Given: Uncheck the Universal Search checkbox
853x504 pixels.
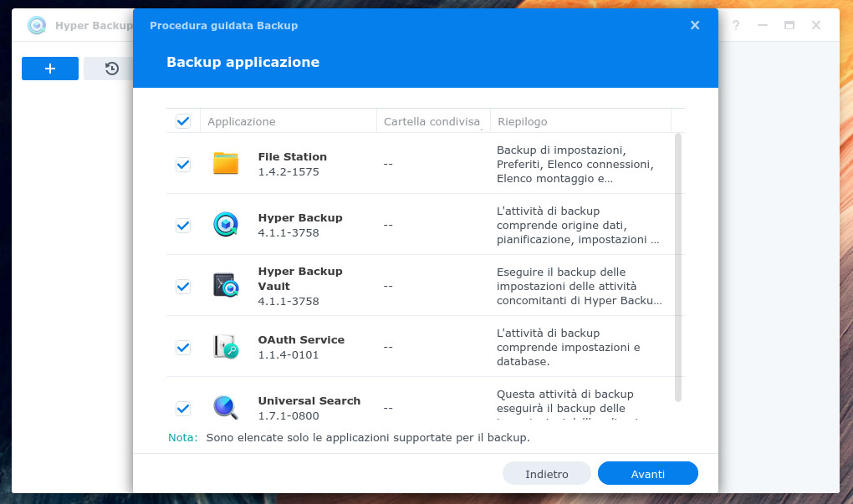Looking at the screenshot, I should point(183,408).
